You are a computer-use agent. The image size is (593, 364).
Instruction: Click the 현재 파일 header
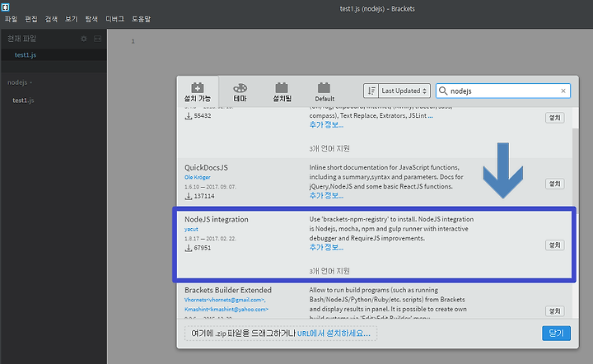pos(21,39)
